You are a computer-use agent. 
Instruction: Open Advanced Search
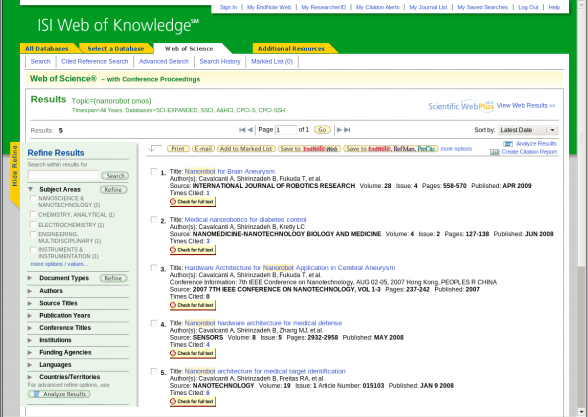(x=164, y=62)
